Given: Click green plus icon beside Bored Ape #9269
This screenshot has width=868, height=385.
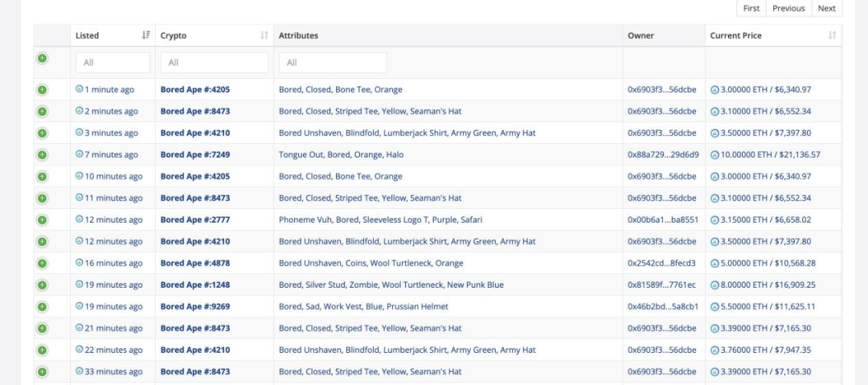Looking at the screenshot, I should tap(42, 306).
